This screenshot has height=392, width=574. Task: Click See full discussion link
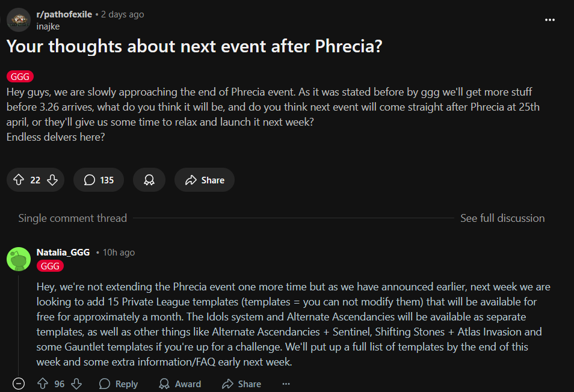coord(502,218)
